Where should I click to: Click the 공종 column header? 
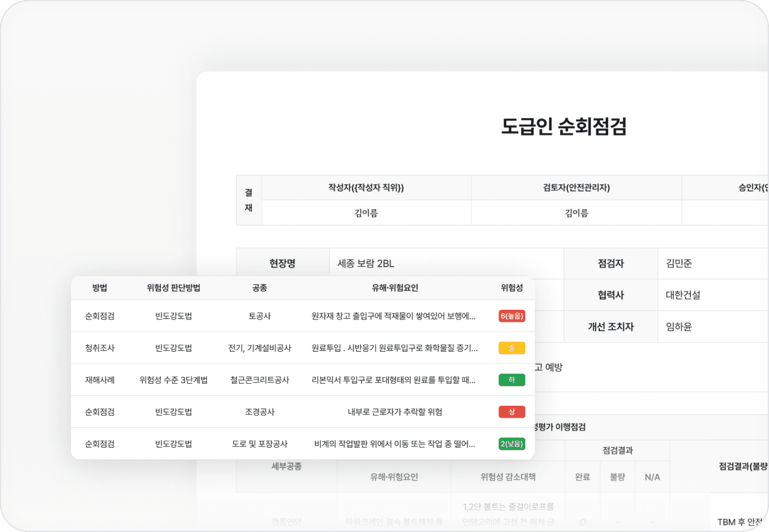[x=259, y=288]
